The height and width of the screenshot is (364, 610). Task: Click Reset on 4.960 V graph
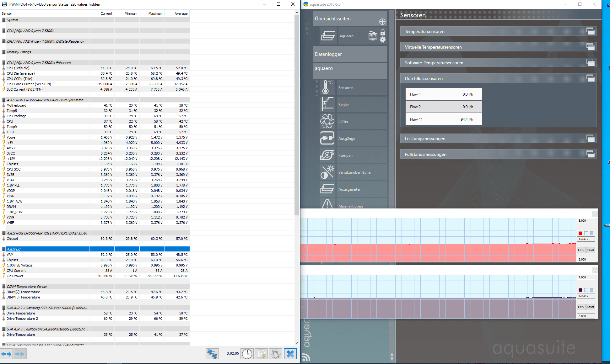point(590,307)
